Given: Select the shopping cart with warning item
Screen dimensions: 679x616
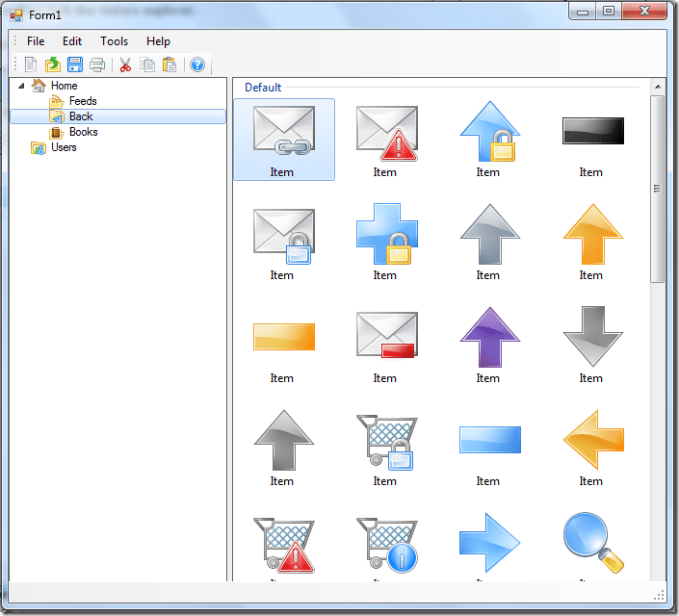Looking at the screenshot, I should point(284,547).
